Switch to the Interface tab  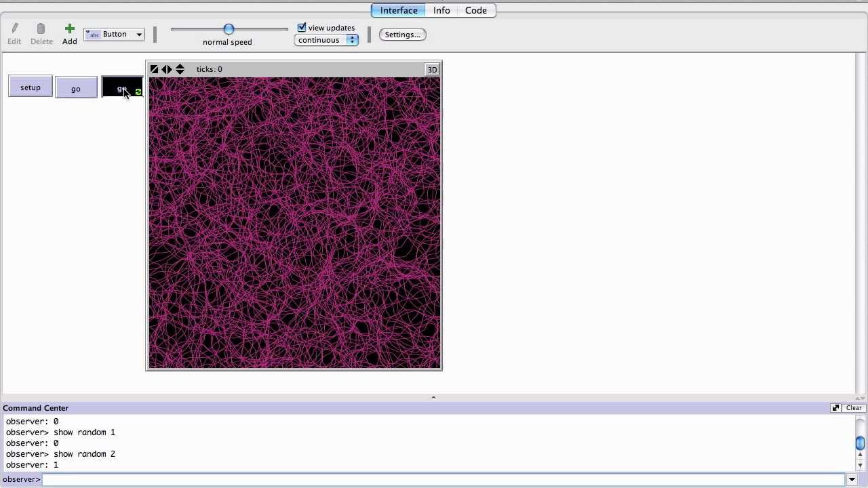[399, 10]
